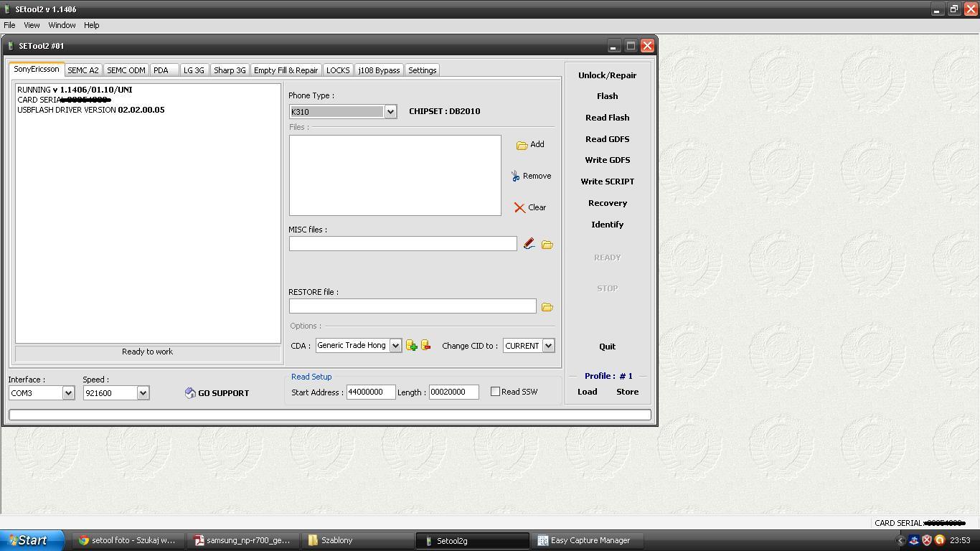Switch to SEMC ODM tab
The width and height of the screenshot is (980, 551).
126,70
